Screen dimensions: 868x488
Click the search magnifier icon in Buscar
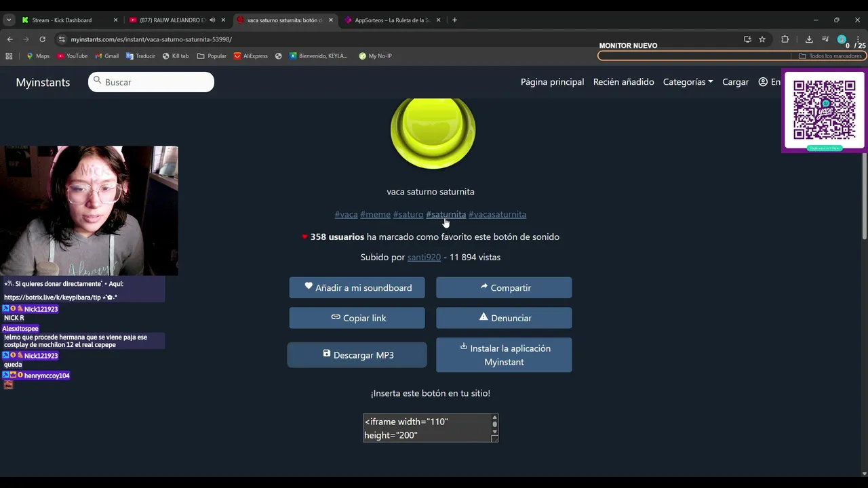[98, 81]
